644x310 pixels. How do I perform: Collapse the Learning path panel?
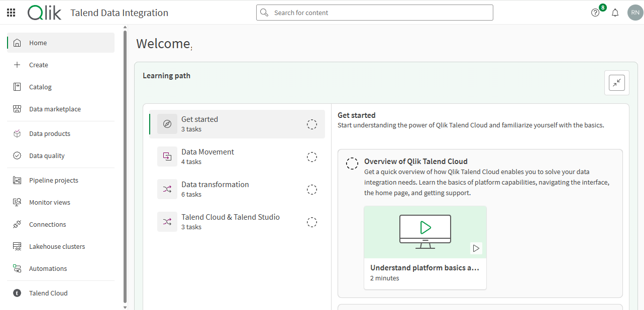[616, 82]
